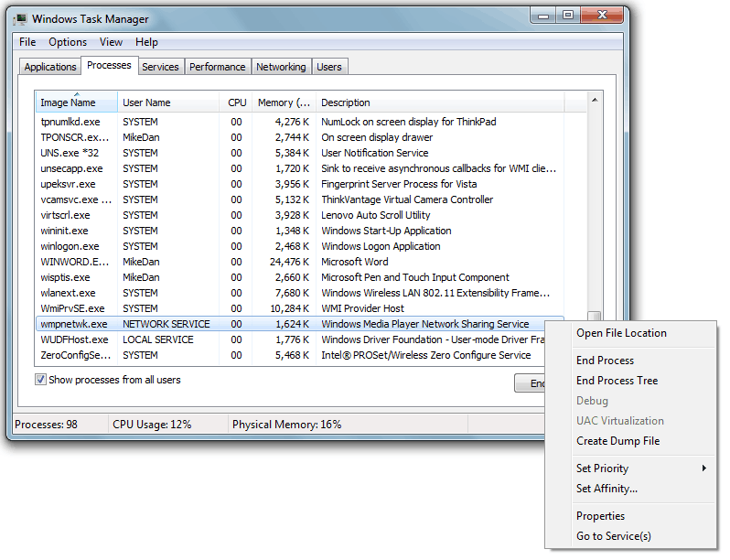Click the NETWORK SERVICE user name cell
Image resolution: width=730 pixels, height=560 pixels.
click(x=166, y=324)
